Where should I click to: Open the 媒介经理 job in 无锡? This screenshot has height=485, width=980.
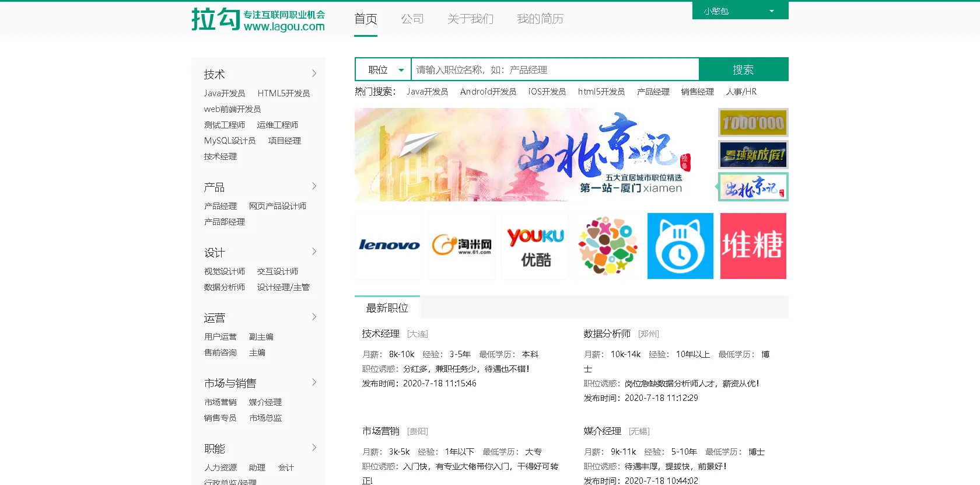point(602,431)
